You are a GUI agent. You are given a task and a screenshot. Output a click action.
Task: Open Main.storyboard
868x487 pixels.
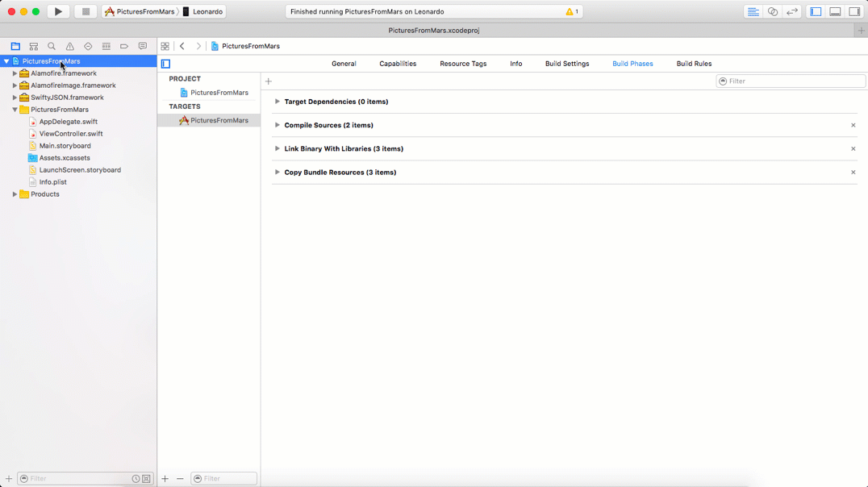click(65, 146)
